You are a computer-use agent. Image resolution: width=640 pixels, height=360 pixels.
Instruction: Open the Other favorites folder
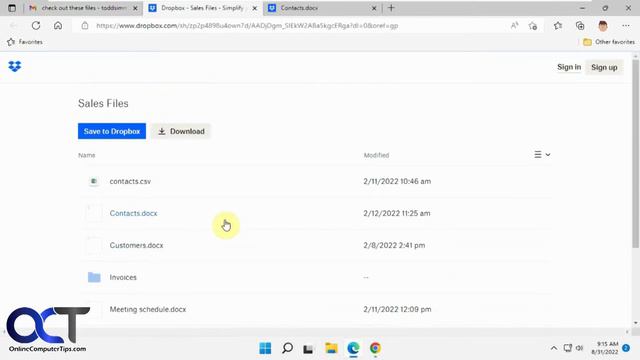tap(609, 42)
